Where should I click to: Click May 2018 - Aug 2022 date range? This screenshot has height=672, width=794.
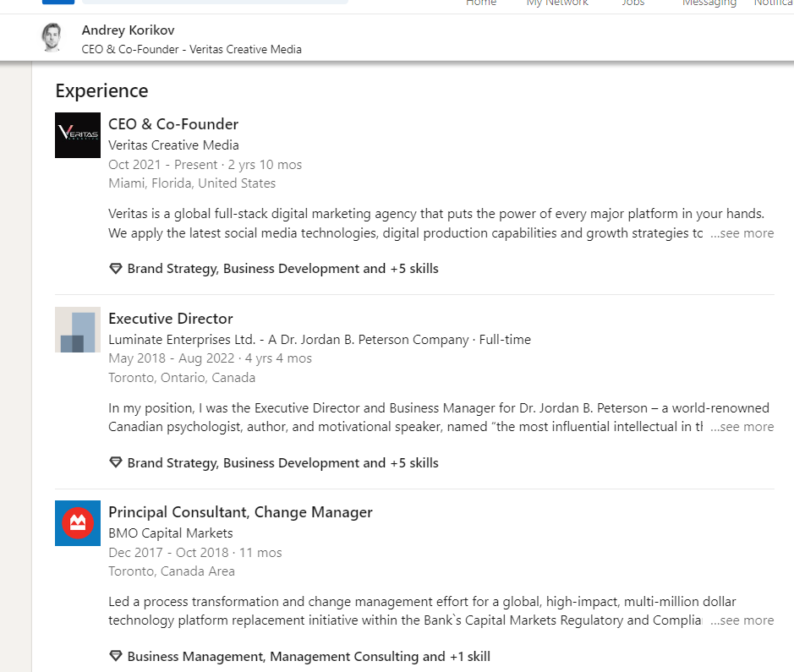(x=211, y=358)
